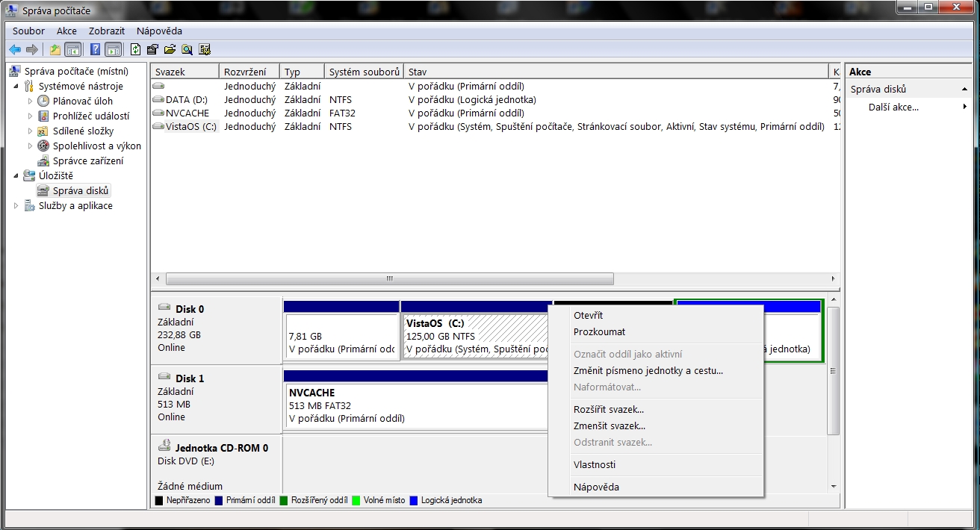Viewport: 980px width, 530px height.
Task: Choose Vlastnosti from the context menu
Action: (x=656, y=464)
